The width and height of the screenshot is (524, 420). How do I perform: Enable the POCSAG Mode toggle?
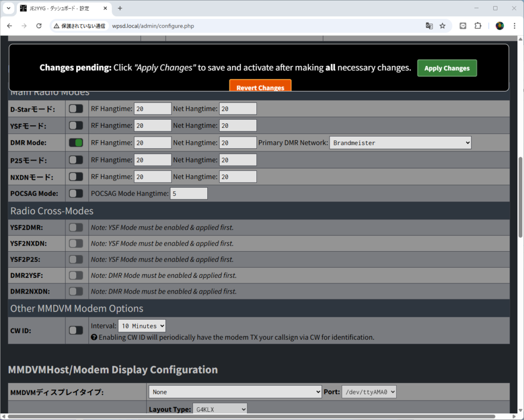pyautogui.click(x=76, y=193)
